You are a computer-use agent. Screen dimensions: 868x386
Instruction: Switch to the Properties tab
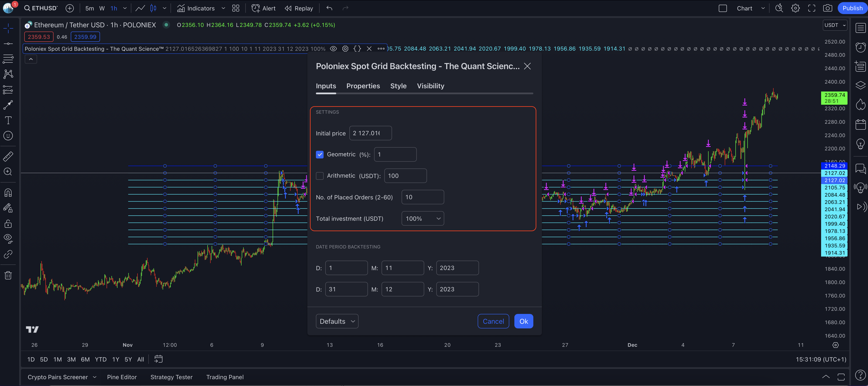coord(363,86)
